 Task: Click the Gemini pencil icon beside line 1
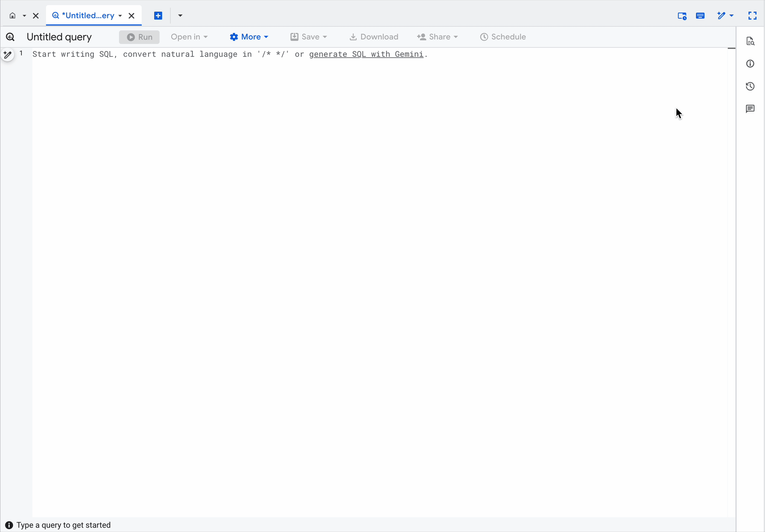click(7, 55)
